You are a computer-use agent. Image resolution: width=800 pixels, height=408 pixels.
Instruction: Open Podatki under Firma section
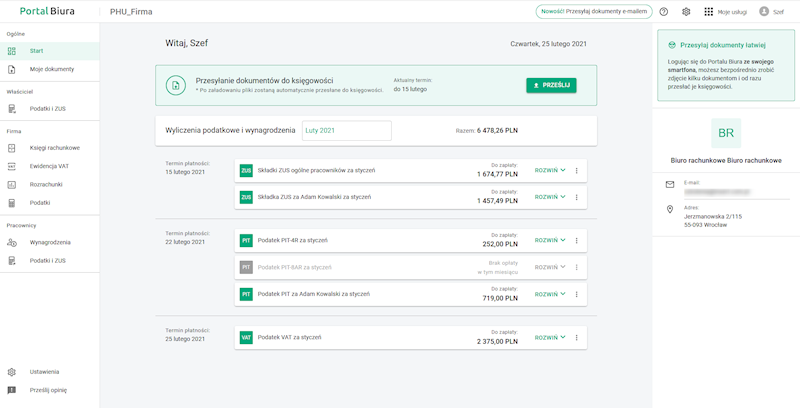coord(49,203)
